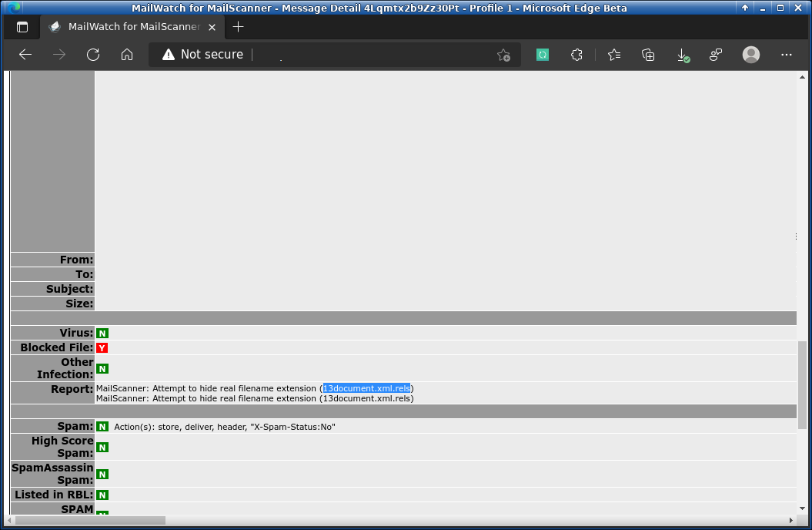Click the scroll up arrow
The height and width of the screenshot is (530, 812).
pos(802,77)
